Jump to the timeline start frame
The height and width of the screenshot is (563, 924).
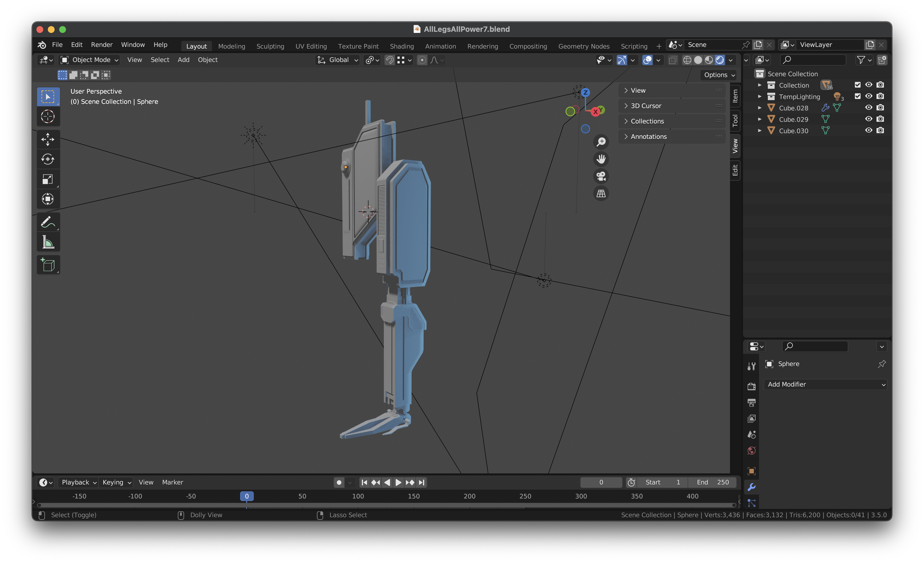(364, 482)
